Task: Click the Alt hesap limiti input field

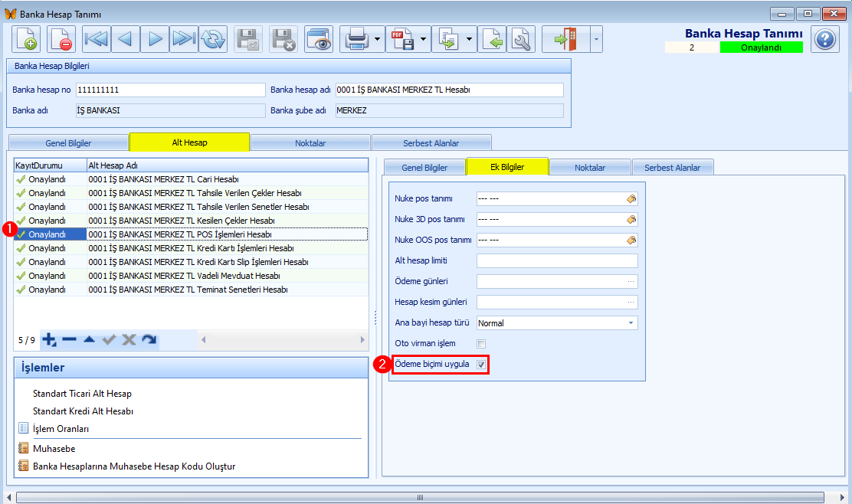Action: pyautogui.click(x=556, y=260)
